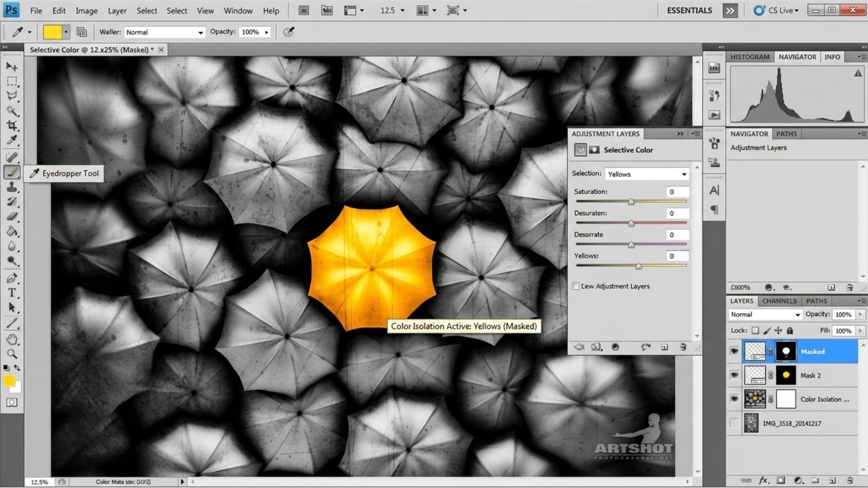Select the Path Selection arrow tool
Screen dimensions: 868x488
pyautogui.click(x=12, y=308)
